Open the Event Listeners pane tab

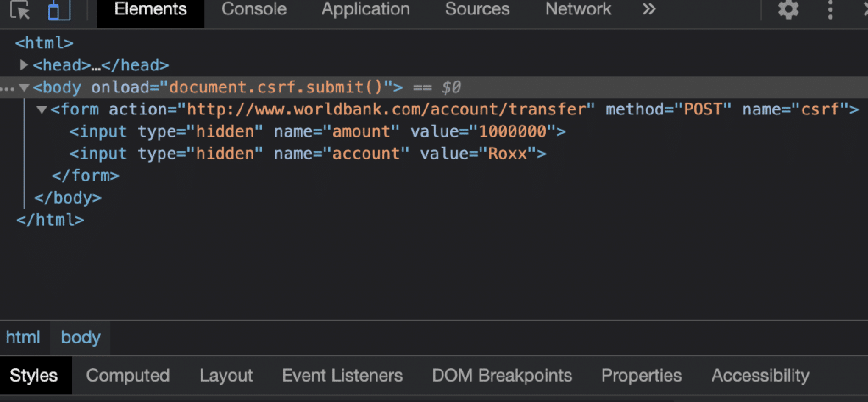pyautogui.click(x=342, y=376)
